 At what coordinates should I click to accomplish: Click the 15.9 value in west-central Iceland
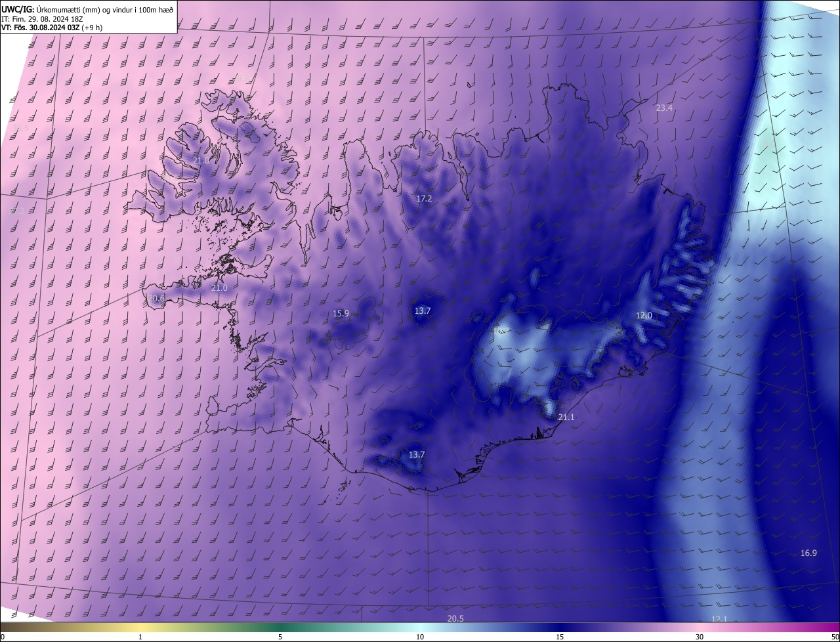[x=341, y=313]
